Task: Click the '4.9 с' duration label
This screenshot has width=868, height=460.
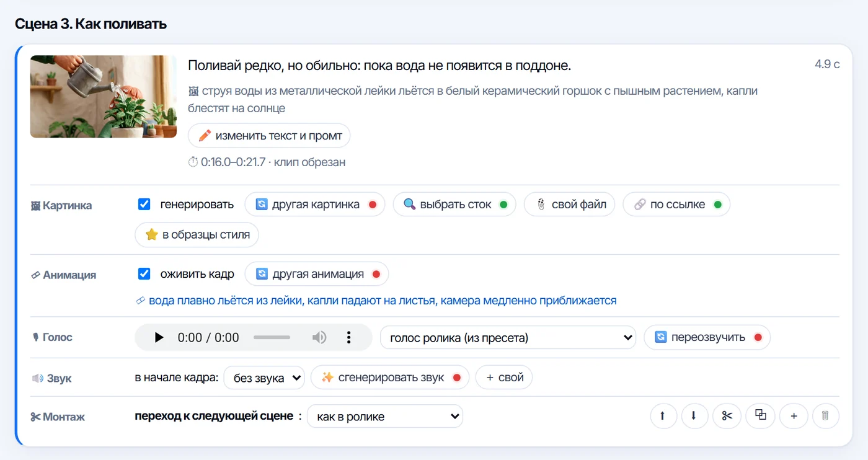Action: [x=827, y=64]
